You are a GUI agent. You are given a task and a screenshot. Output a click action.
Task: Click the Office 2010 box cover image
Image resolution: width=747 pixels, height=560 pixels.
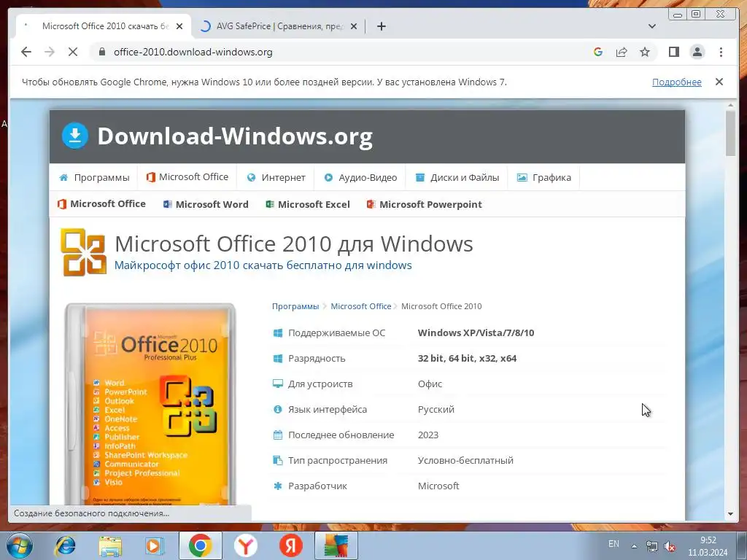(150, 404)
